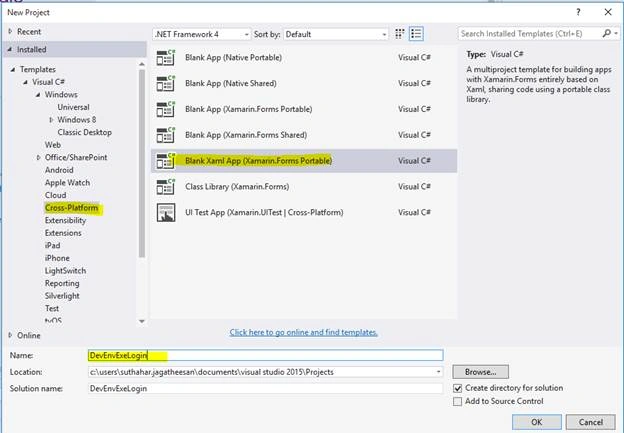Switch templates to small icons view
624x433 pixels.
click(x=400, y=34)
